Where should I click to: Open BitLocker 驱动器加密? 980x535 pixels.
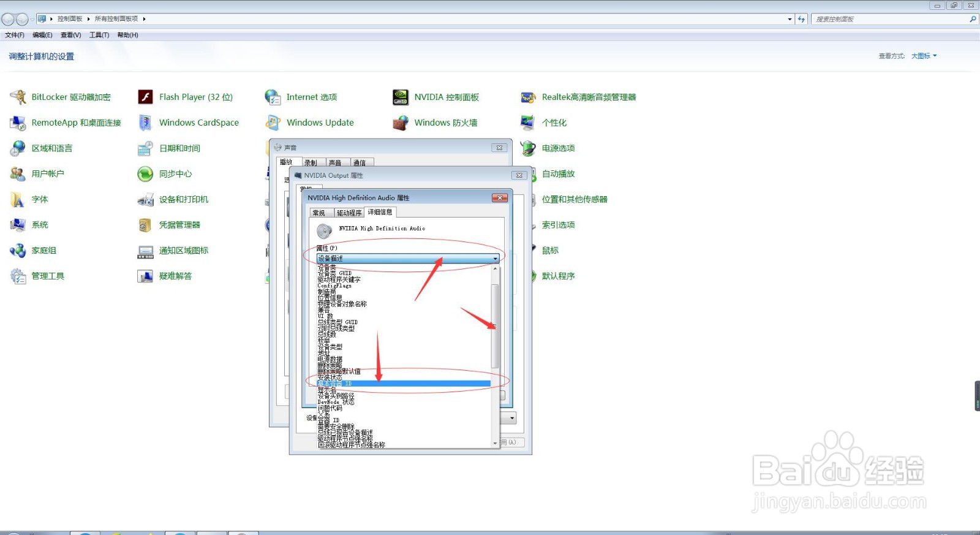click(60, 97)
